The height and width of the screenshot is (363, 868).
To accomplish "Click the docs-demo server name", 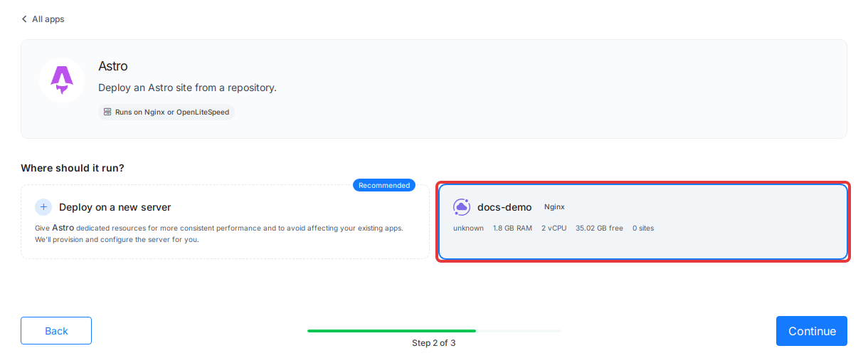I will point(504,207).
